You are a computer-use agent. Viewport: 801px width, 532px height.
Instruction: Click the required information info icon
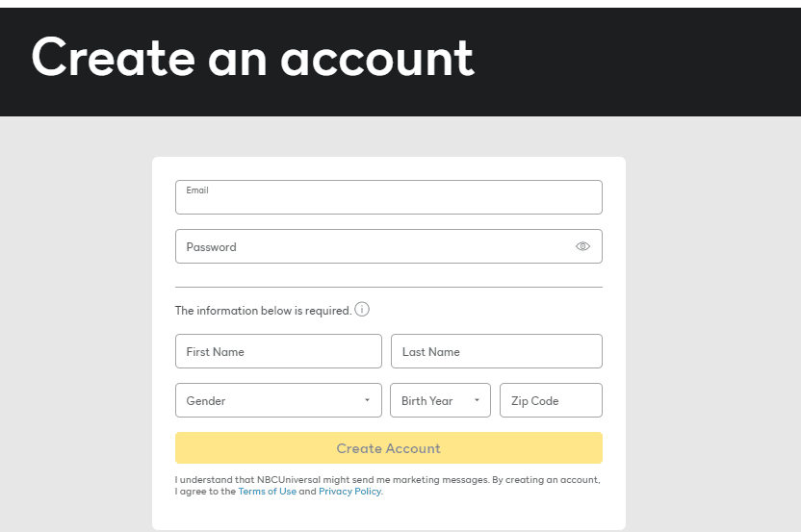tap(362, 310)
